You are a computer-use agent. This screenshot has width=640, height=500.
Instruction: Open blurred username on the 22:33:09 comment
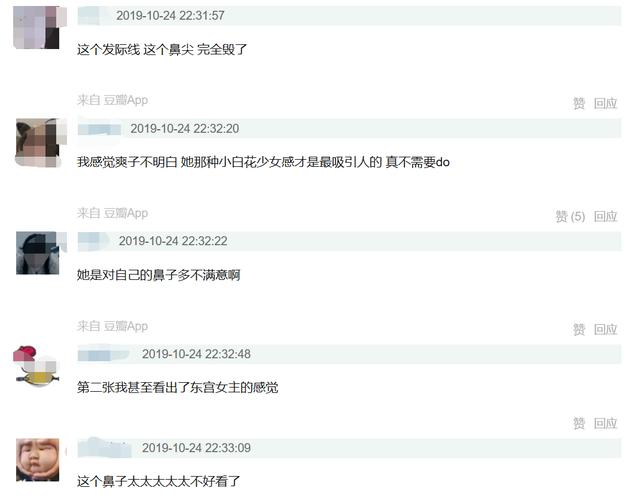[107, 448]
